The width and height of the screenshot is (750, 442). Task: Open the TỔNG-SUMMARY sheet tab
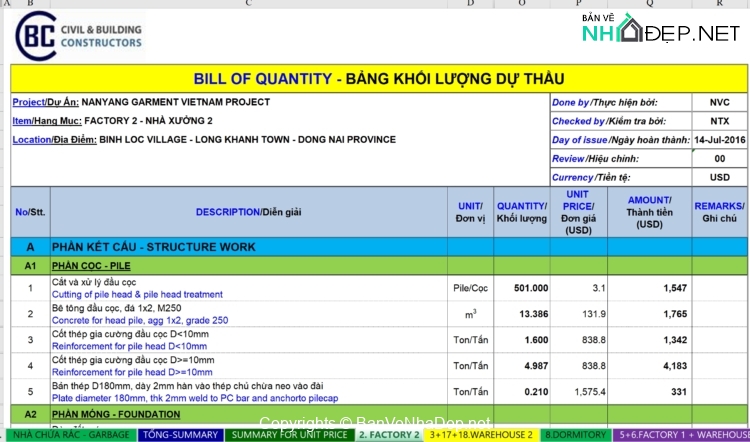pyautogui.click(x=179, y=435)
